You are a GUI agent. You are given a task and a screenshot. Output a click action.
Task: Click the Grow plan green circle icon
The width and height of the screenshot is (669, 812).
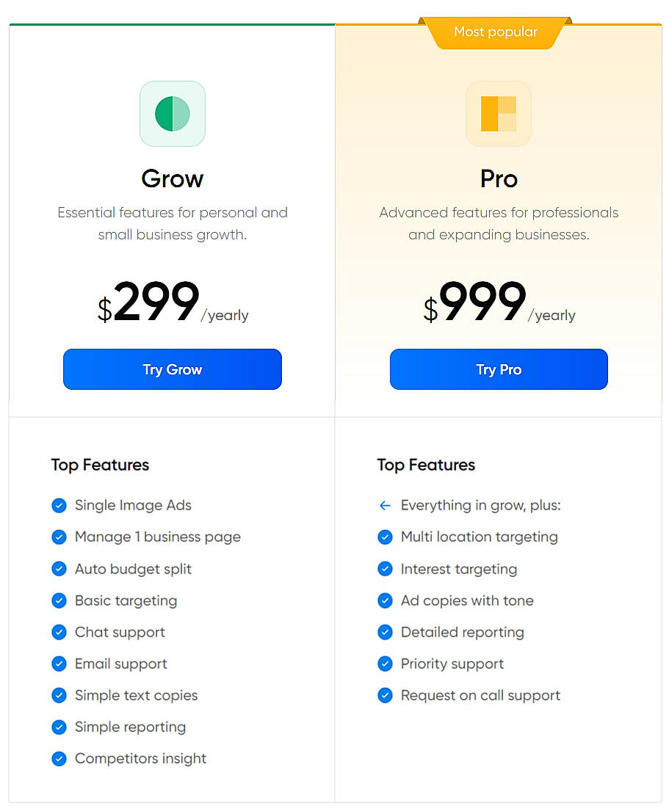[172, 113]
